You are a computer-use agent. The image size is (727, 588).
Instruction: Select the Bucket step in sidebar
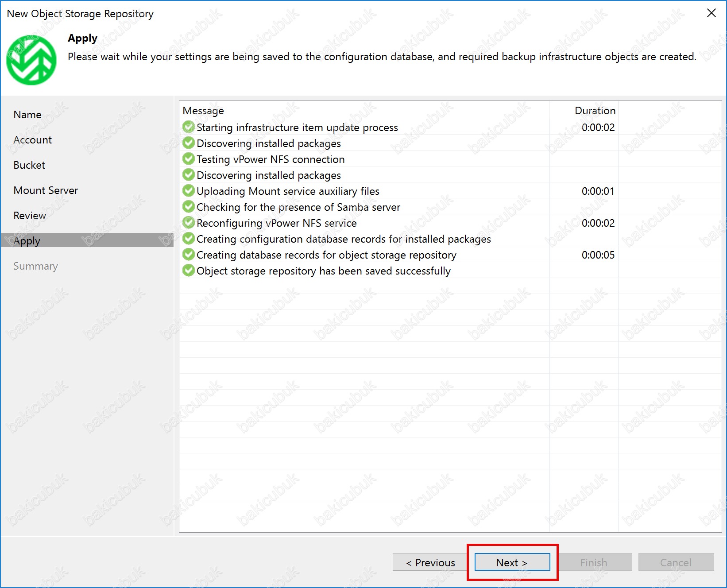click(x=29, y=165)
